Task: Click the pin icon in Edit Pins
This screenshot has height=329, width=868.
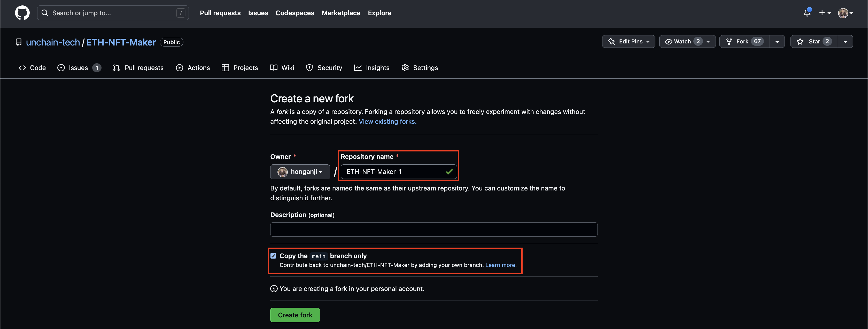Action: click(611, 41)
